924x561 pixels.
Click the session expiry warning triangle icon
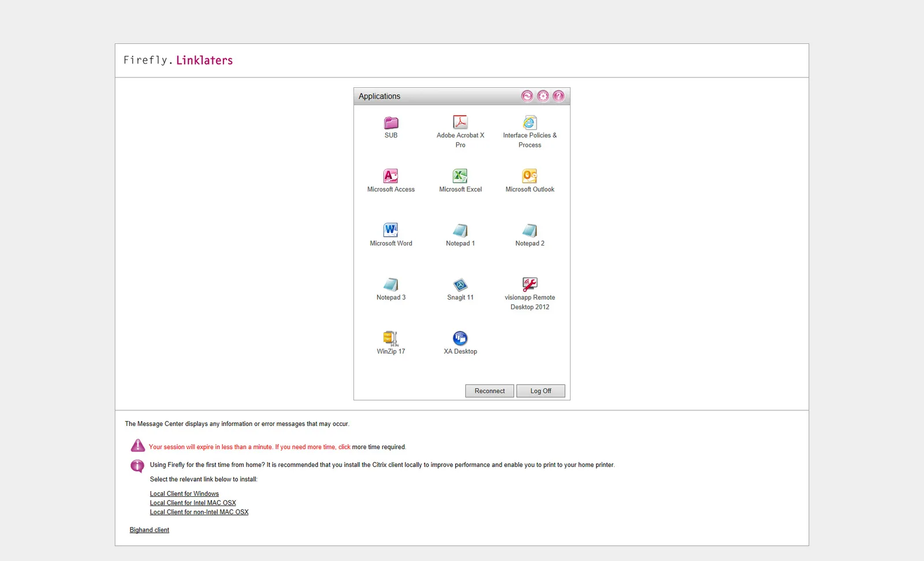pos(137,445)
